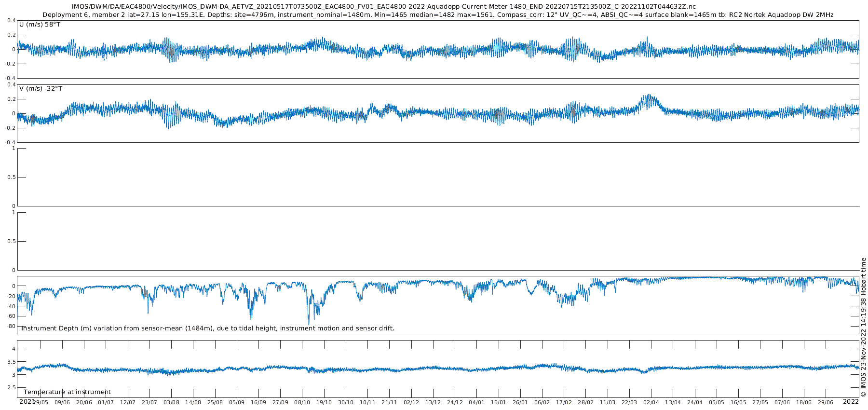
Task: Click the '19/10' date tick label
Action: [x=324, y=402]
